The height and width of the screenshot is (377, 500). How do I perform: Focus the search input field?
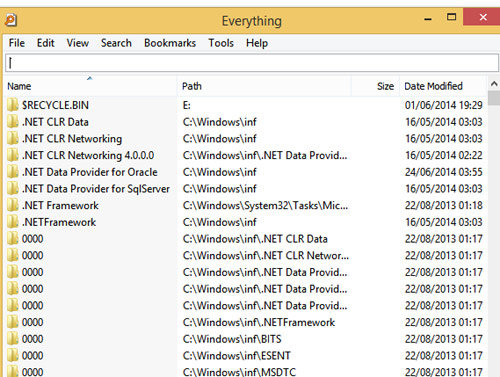point(252,63)
